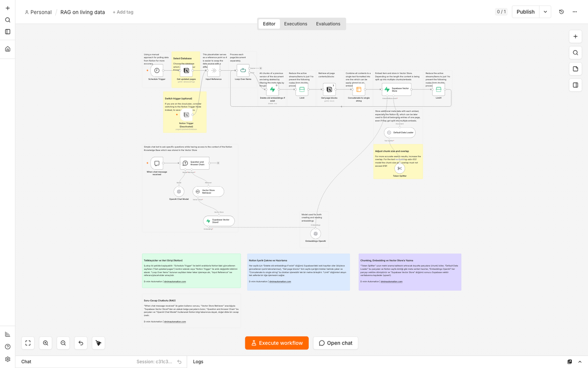588x368 pixels.
Task: Toggle the left sidebar panel icon
Action: click(7, 32)
